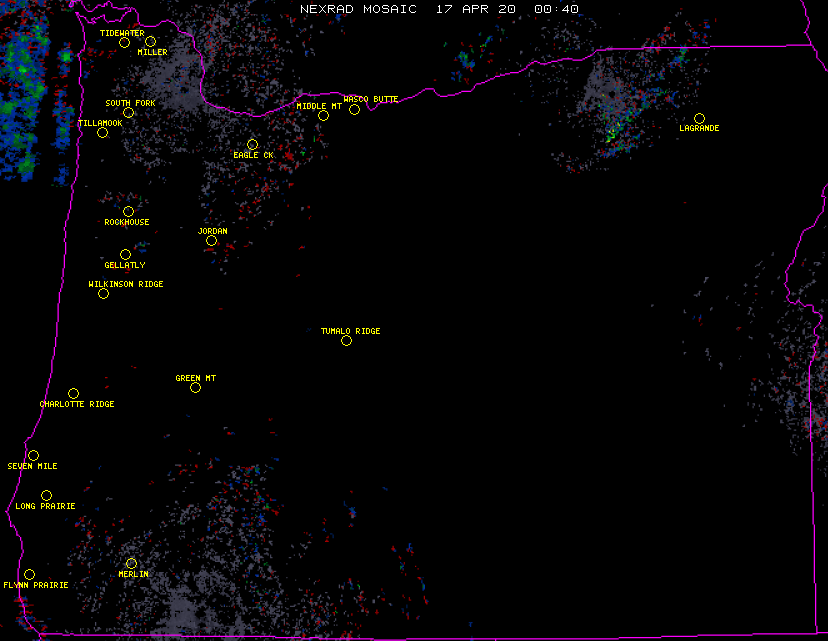Click the Rockhouse station circle marker

(128, 212)
